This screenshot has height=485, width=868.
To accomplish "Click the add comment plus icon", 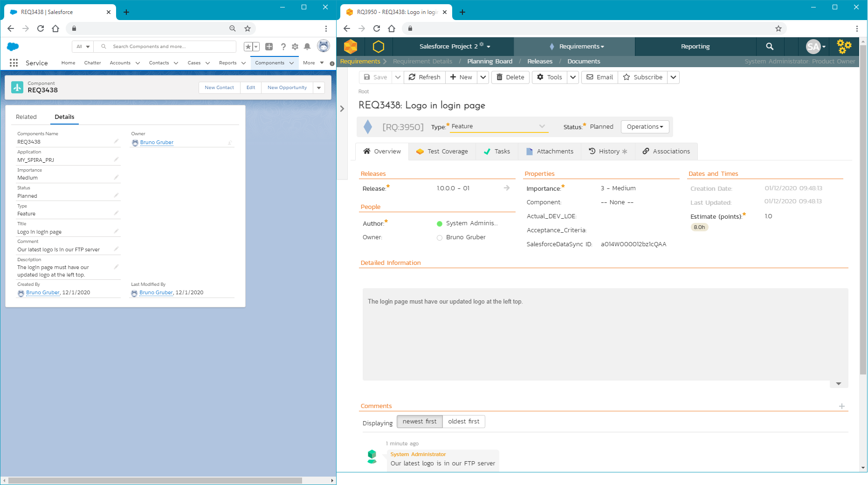I will [x=841, y=406].
